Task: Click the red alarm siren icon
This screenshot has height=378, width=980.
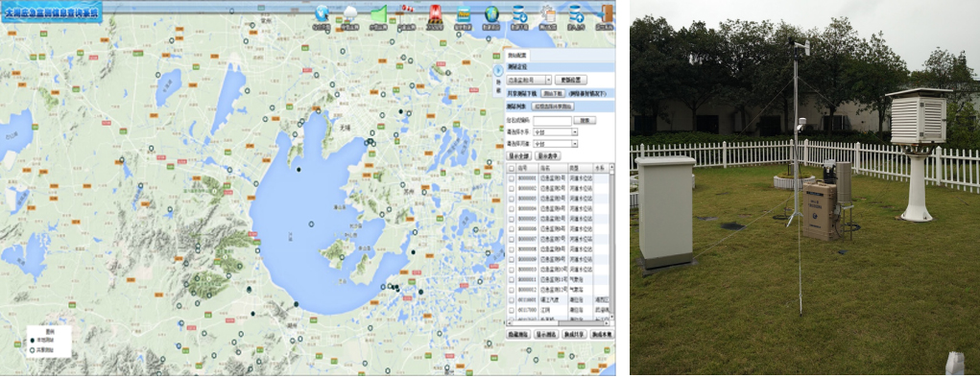Action: [x=435, y=13]
